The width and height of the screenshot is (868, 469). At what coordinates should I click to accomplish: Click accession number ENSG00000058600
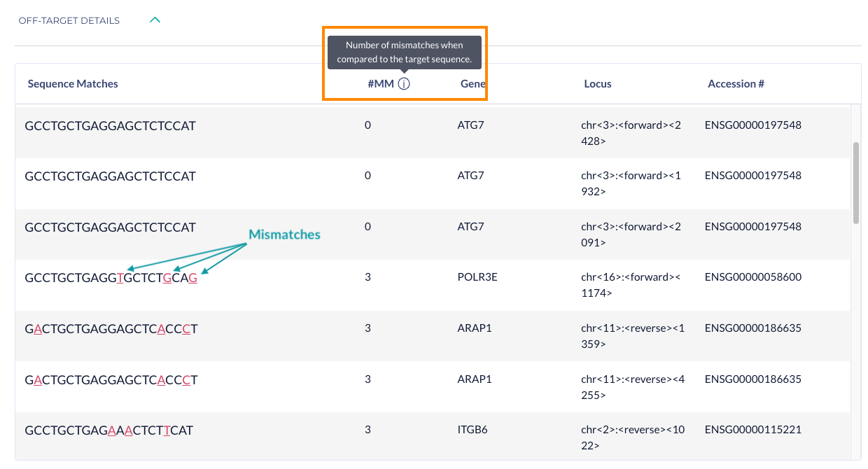point(752,277)
